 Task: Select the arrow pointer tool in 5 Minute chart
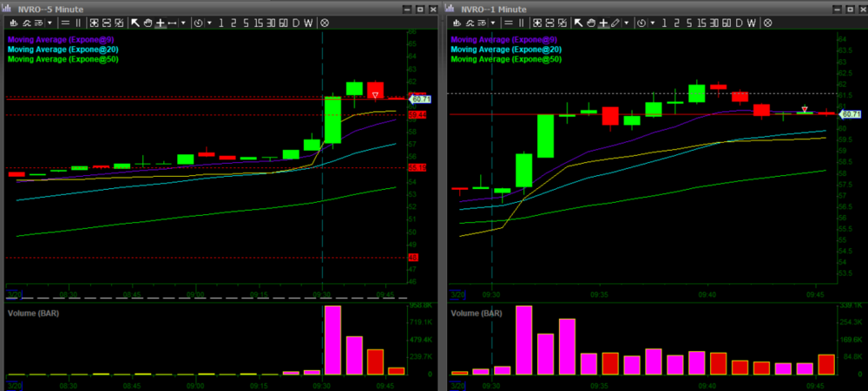click(135, 23)
